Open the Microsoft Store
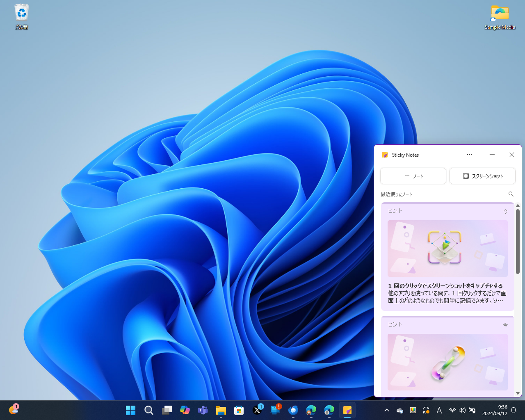This screenshot has height=420, width=525. [x=239, y=410]
